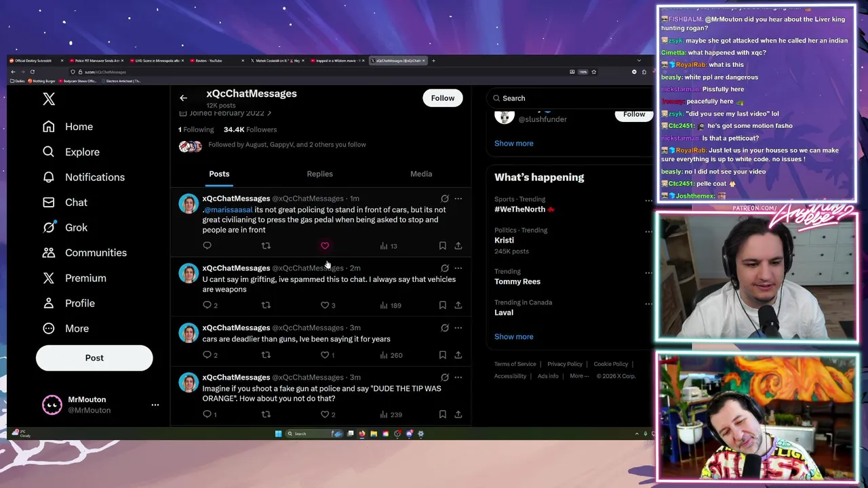Open Chat in the sidebar
Viewport: 868px width, 488px height.
(65, 202)
